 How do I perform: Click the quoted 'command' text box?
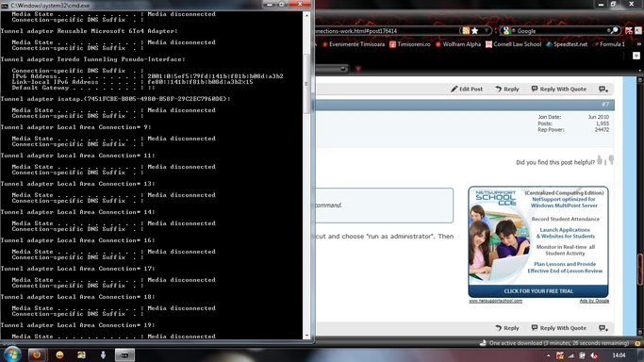click(384, 206)
